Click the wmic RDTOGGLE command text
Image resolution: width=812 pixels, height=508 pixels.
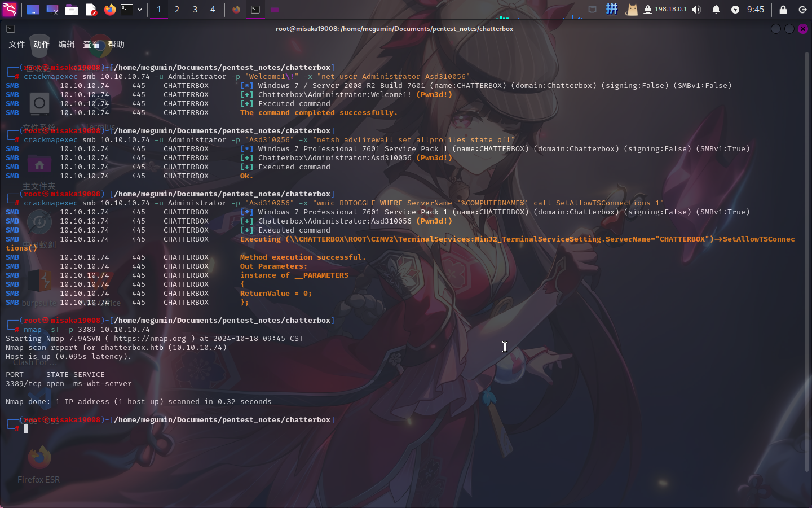488,203
